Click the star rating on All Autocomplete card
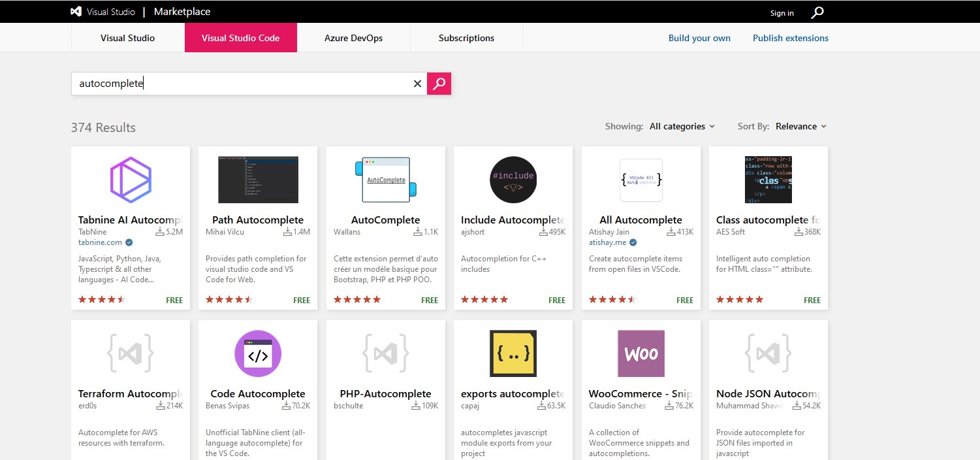 point(612,300)
